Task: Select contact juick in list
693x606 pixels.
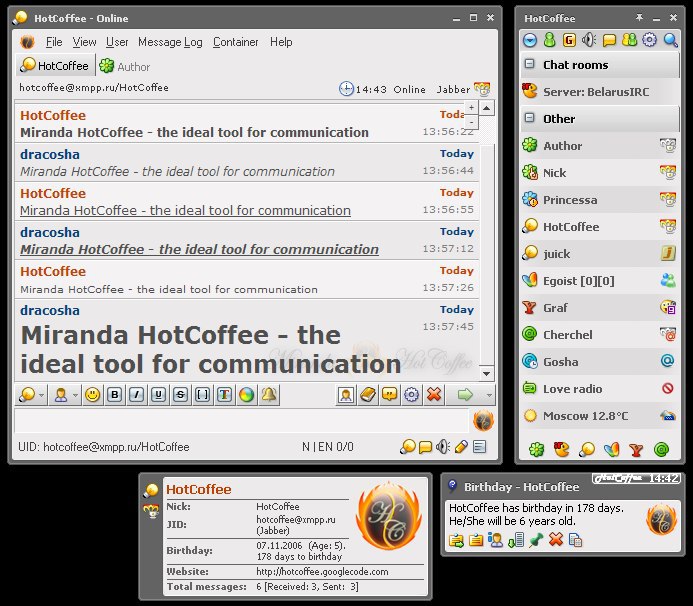Action: (x=600, y=254)
